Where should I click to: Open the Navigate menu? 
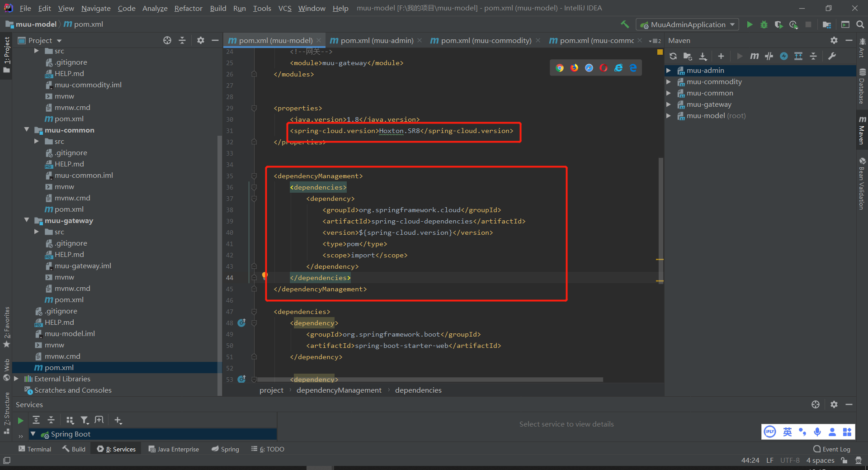(x=96, y=8)
